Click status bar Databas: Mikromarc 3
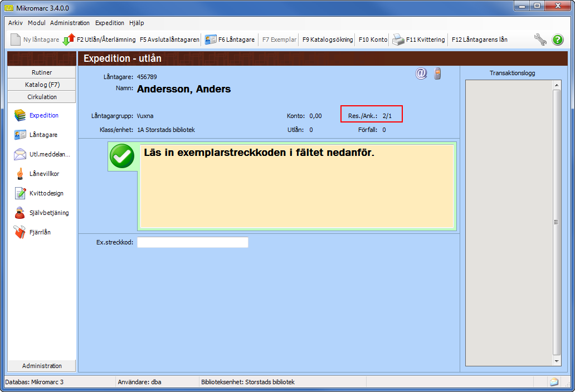This screenshot has width=575, height=392. coord(34,382)
